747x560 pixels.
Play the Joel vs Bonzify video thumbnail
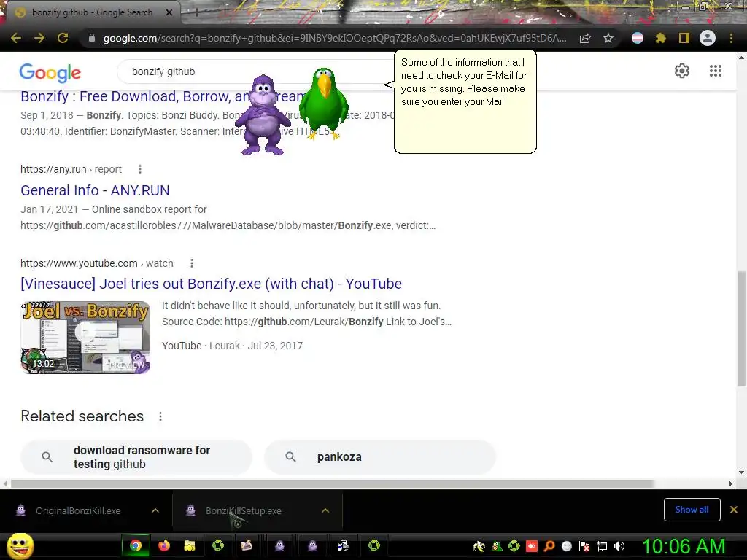[85, 337]
